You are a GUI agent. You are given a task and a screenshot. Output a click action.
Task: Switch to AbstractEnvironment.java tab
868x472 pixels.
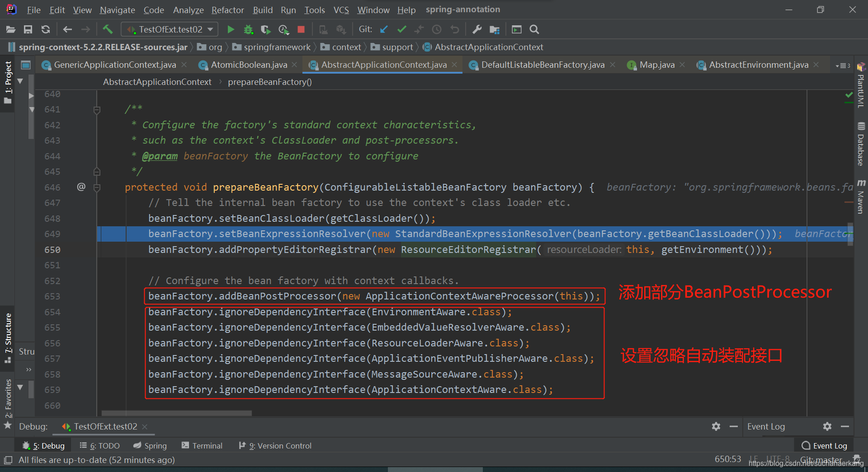tap(759, 65)
